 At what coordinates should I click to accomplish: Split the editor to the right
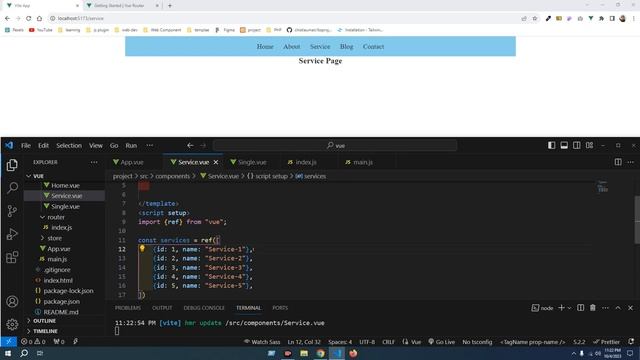(x=618, y=162)
